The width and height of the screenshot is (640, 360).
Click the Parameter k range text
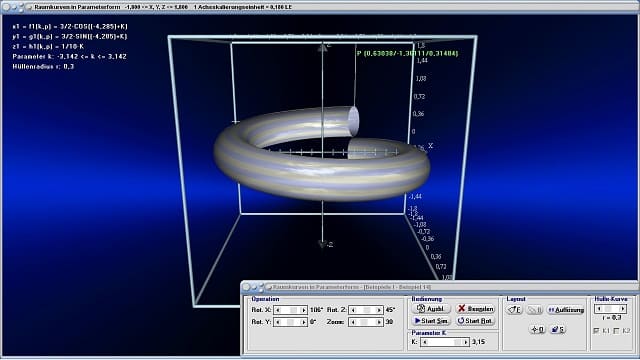[x=69, y=56]
